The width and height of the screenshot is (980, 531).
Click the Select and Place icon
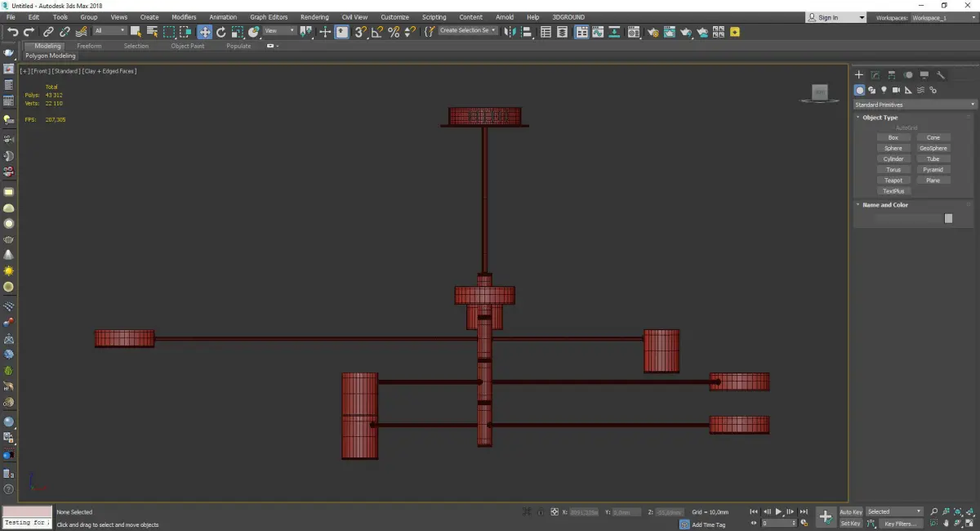tap(254, 32)
